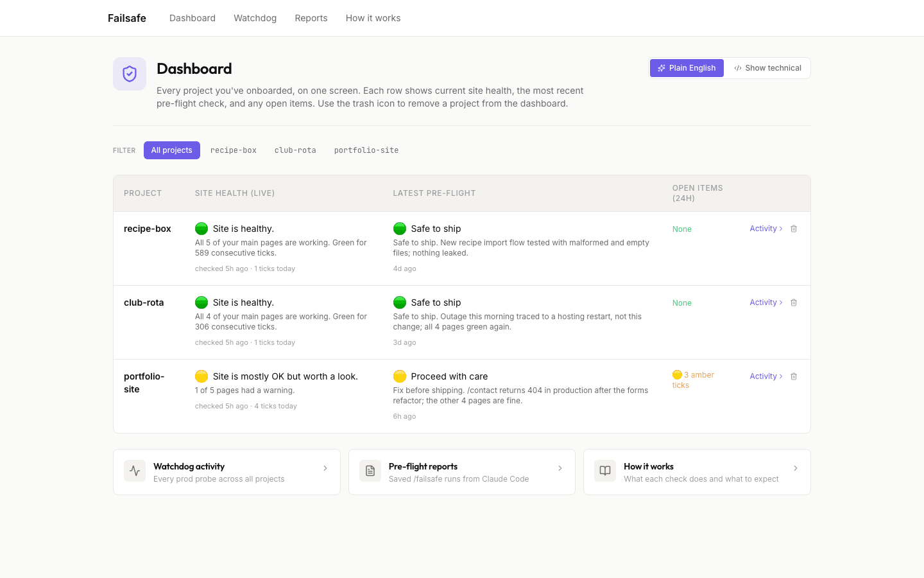Click the 3 amber ticks open item

point(693,380)
